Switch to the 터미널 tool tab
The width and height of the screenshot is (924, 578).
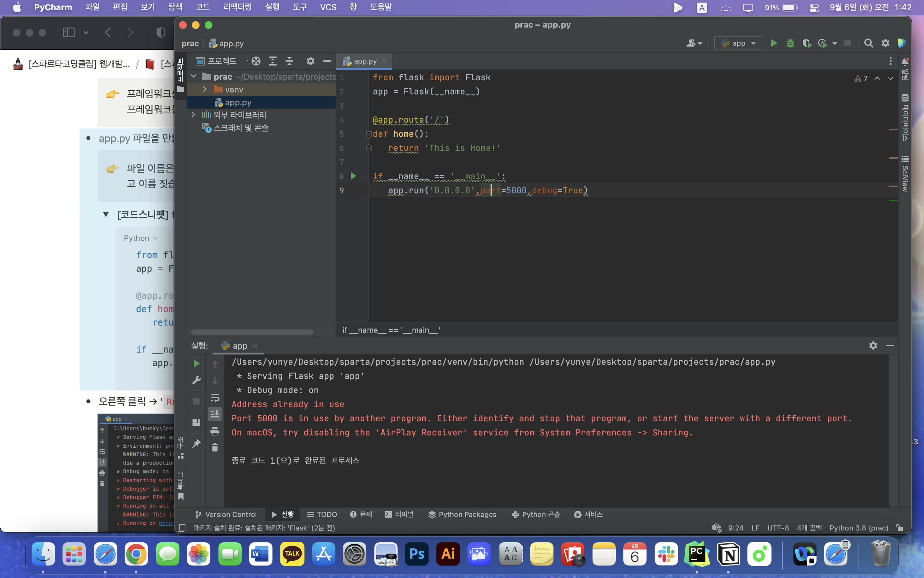[x=399, y=514]
